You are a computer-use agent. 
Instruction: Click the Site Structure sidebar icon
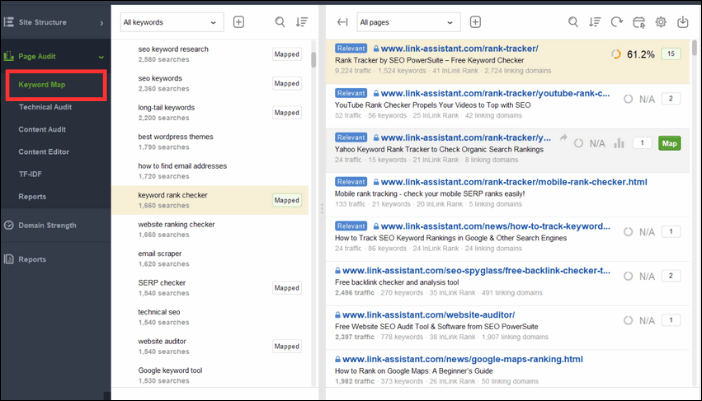[x=9, y=22]
